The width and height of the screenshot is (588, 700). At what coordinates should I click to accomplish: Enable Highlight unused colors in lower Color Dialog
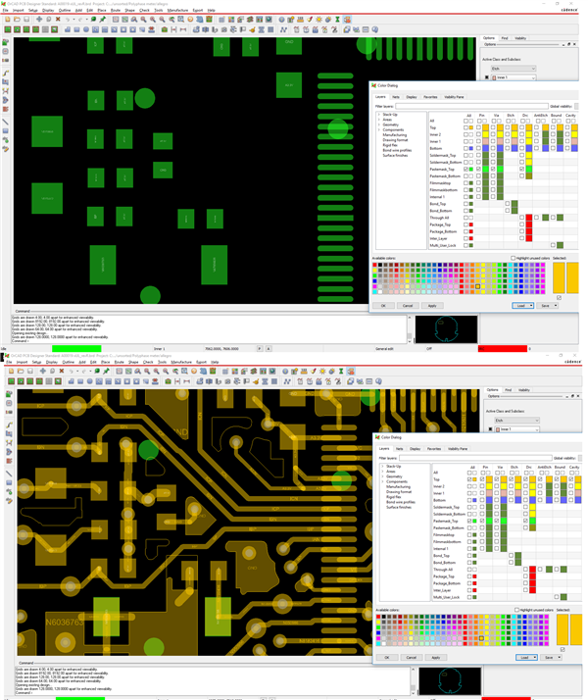tap(517, 610)
